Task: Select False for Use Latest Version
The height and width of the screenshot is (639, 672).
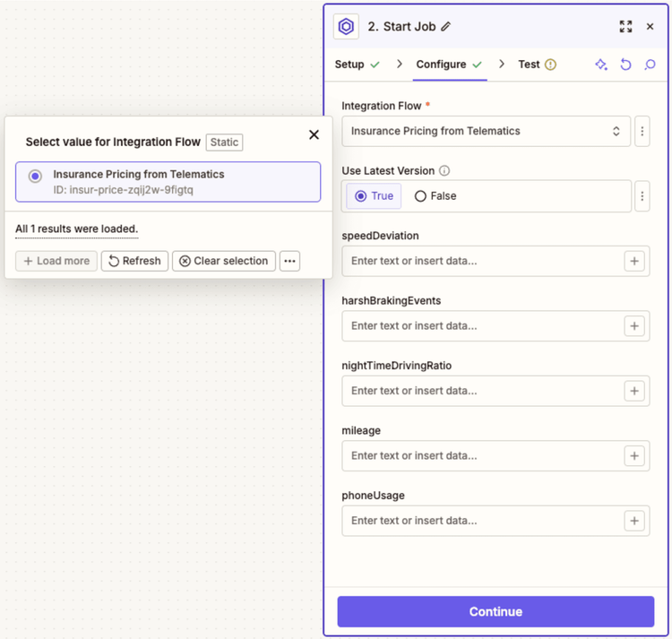Action: [x=435, y=196]
